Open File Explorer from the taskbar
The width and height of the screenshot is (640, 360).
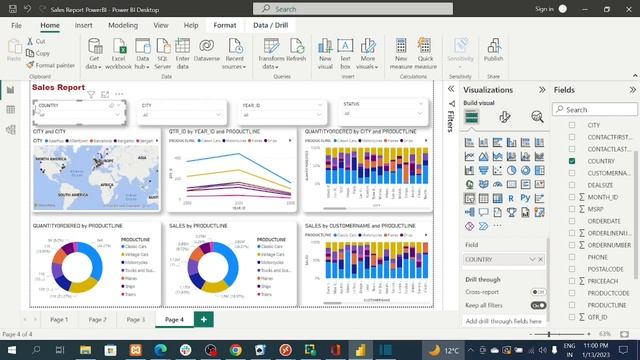tap(85, 350)
